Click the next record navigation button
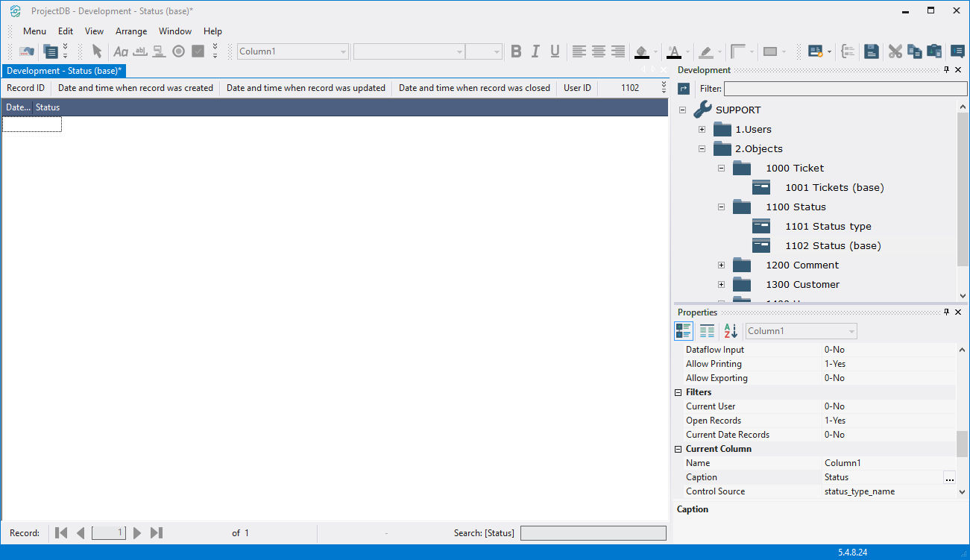The height and width of the screenshot is (560, 970). pyautogui.click(x=137, y=533)
